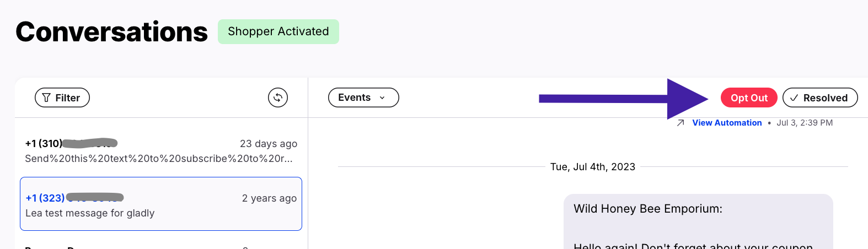Click the Conversations page heading
The width and height of the screenshot is (868, 249).
[x=111, y=32]
